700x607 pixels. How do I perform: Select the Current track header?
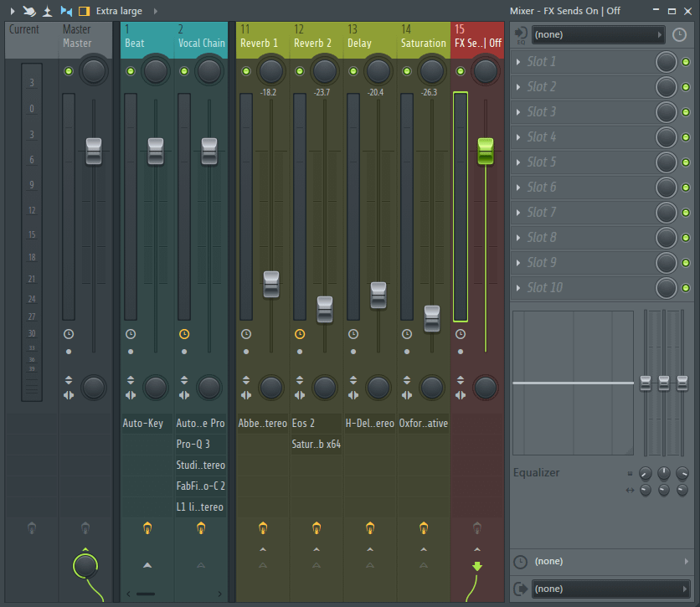coord(32,40)
